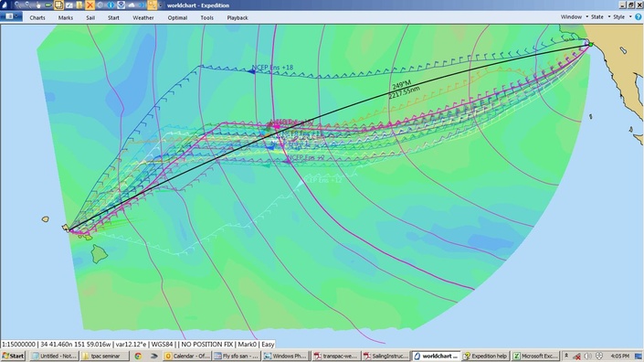
Task: Toggle the highlighted overlapping windows icon
Action: (x=58, y=5)
